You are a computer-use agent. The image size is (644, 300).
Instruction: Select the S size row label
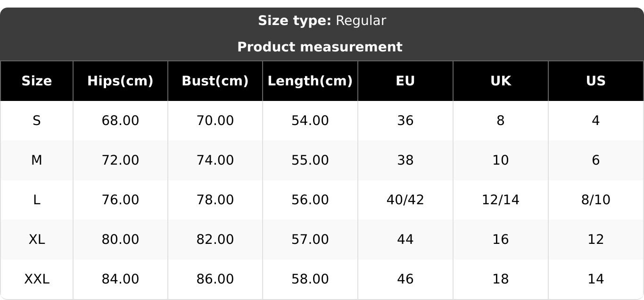tap(37, 121)
